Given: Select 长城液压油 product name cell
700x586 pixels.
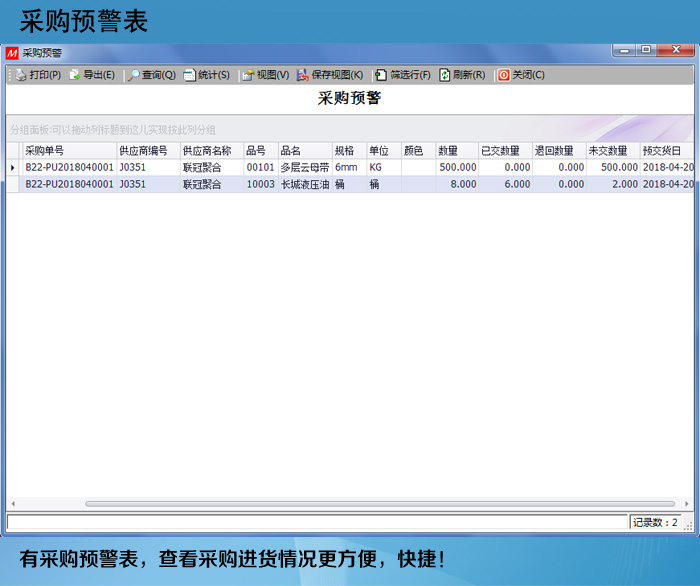Looking at the screenshot, I should (305, 184).
